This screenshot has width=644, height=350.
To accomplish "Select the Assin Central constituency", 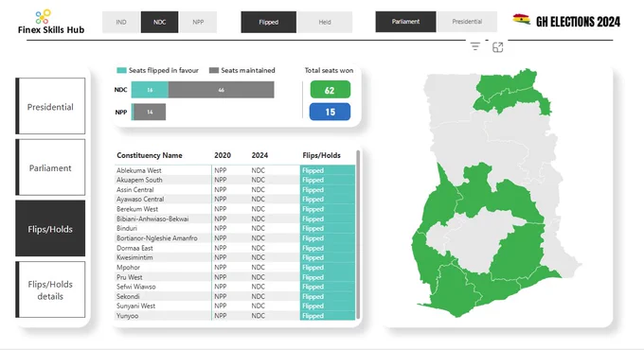I will pos(135,189).
